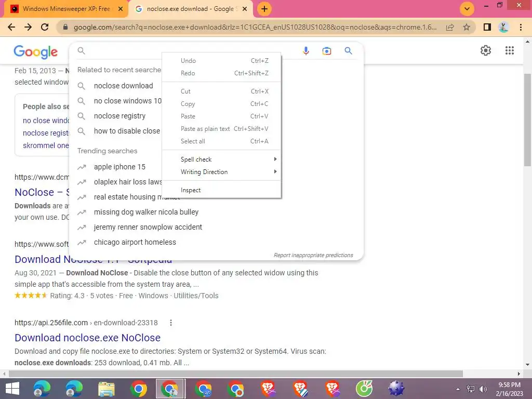
Task: Choose Cut in the context menu
Action: pyautogui.click(x=221, y=91)
